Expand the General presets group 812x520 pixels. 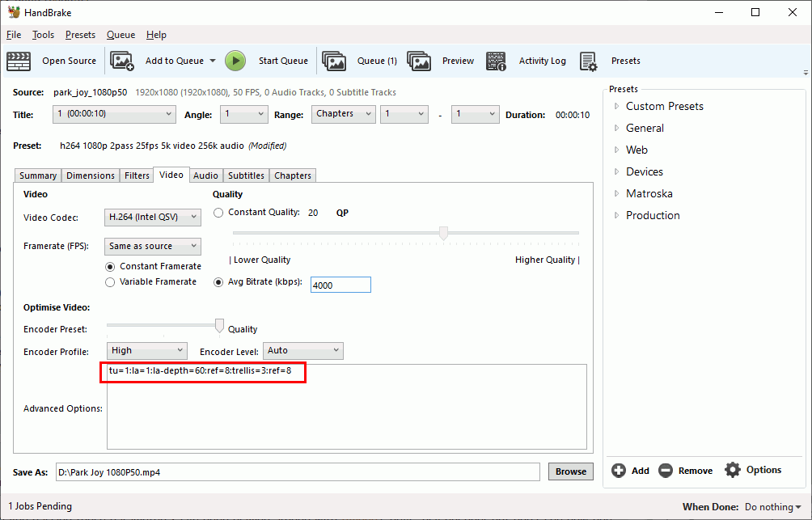pos(616,128)
